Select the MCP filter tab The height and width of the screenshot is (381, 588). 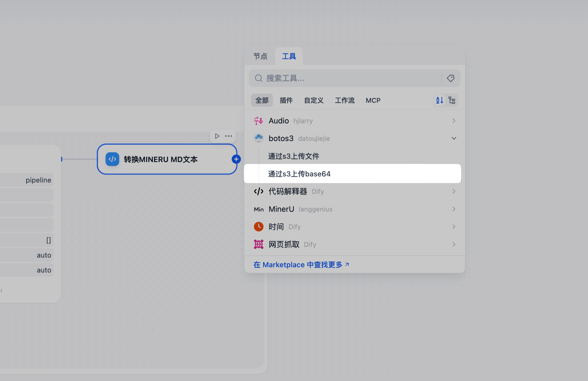coord(373,100)
